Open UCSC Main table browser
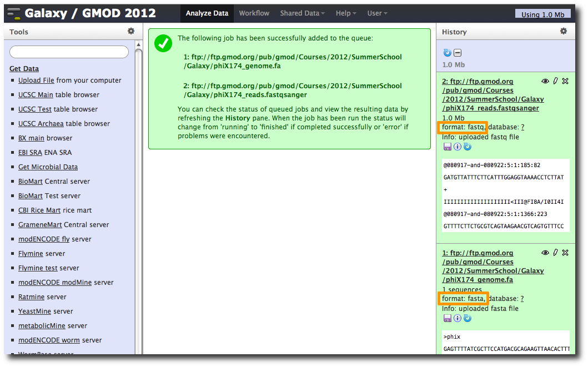588x367 pixels. click(x=36, y=95)
